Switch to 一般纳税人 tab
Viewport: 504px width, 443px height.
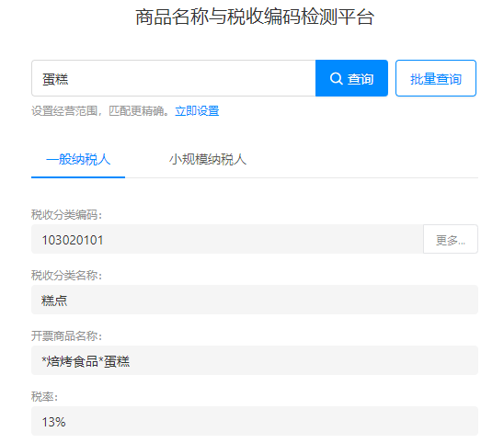click(78, 159)
